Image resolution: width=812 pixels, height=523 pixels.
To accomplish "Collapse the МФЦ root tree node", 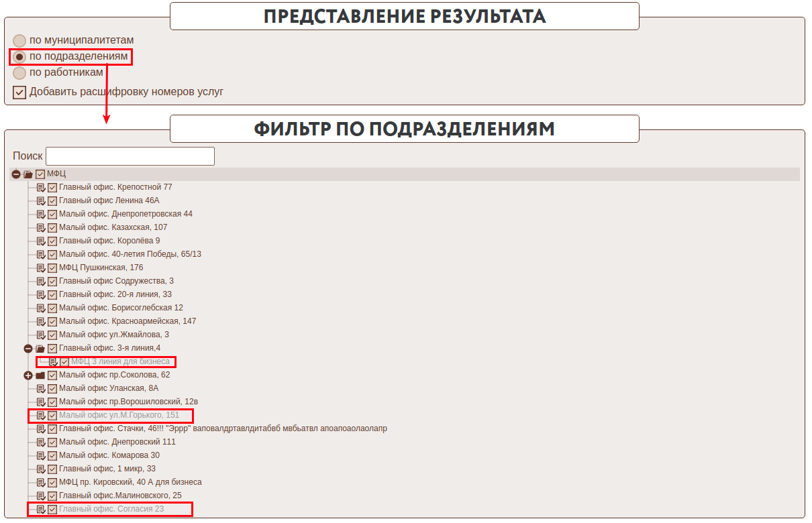I will 16,174.
